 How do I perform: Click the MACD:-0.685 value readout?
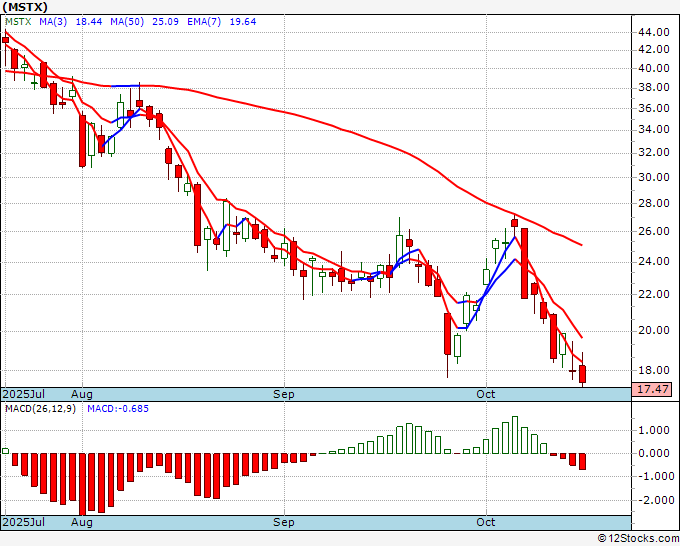(118, 409)
